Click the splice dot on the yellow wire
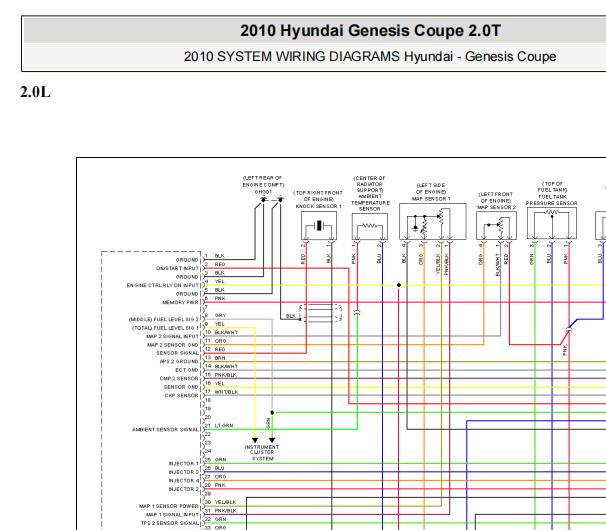Screen dimensions: 606x530 [399, 285]
